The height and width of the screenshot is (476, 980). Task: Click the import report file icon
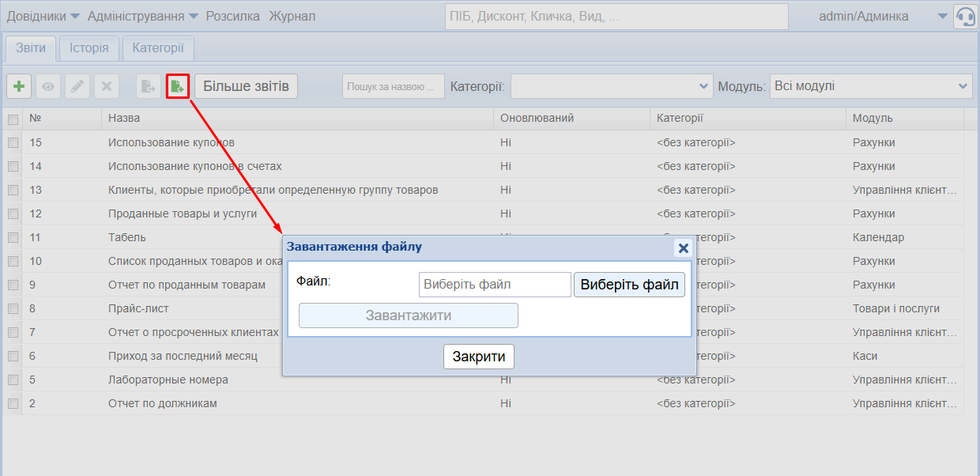[x=177, y=86]
